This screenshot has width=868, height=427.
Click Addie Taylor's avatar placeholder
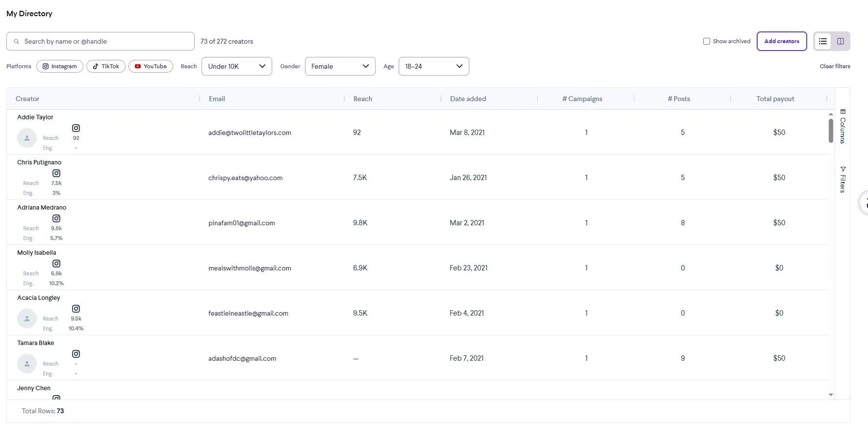pyautogui.click(x=27, y=138)
